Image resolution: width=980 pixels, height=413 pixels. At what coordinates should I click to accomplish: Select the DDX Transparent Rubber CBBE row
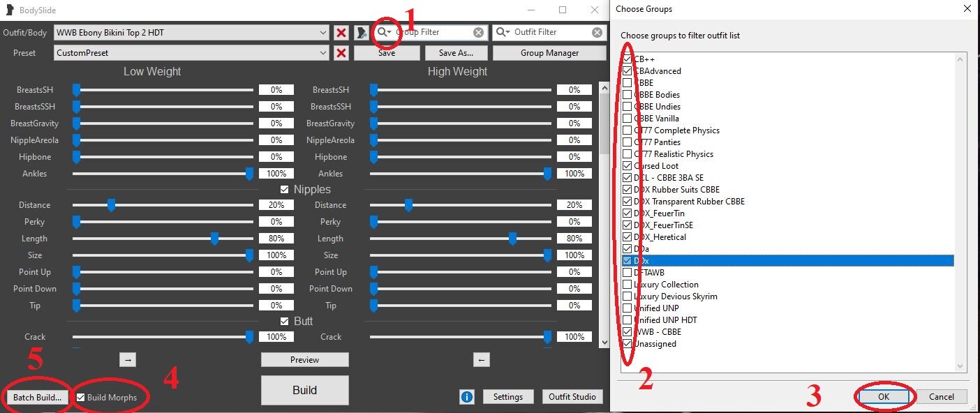point(787,202)
